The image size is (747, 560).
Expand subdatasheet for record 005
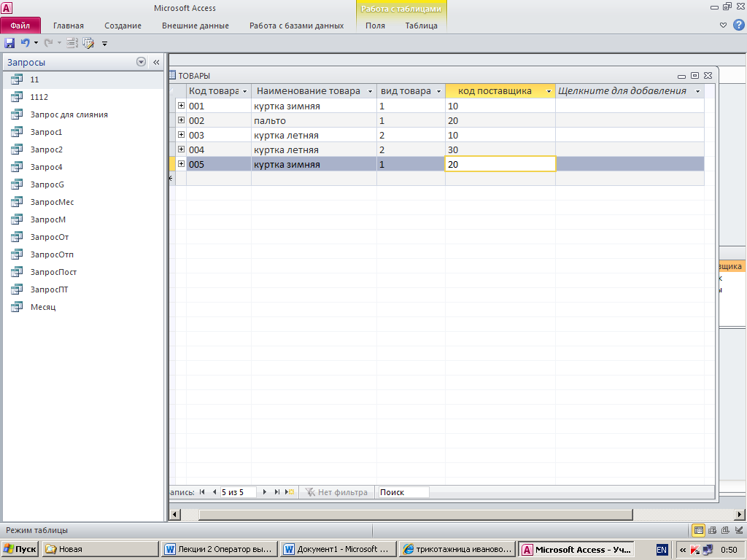click(x=181, y=164)
